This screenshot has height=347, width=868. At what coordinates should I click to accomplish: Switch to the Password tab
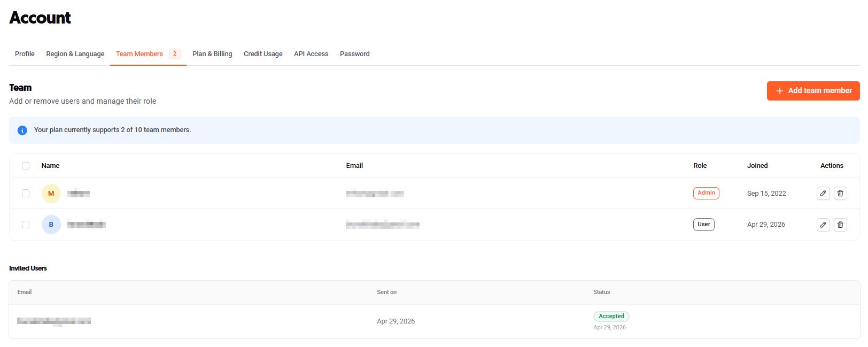355,54
